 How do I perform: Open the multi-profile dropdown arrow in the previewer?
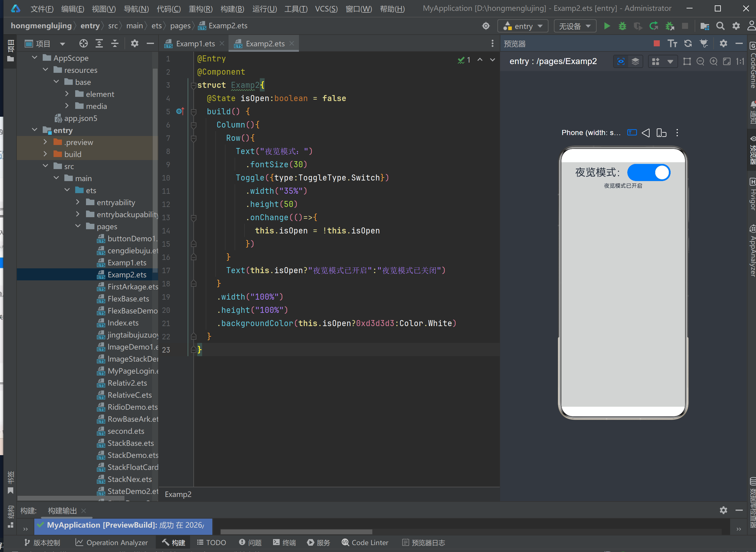click(670, 61)
